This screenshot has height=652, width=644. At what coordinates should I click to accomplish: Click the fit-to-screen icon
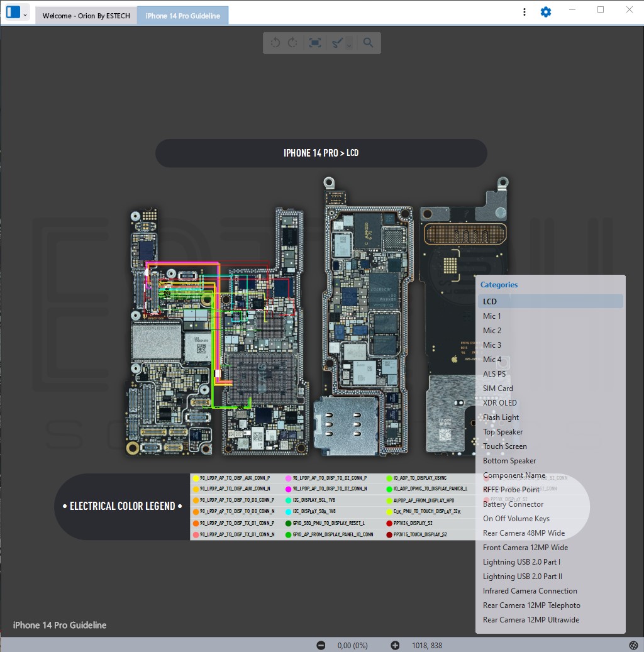click(315, 42)
